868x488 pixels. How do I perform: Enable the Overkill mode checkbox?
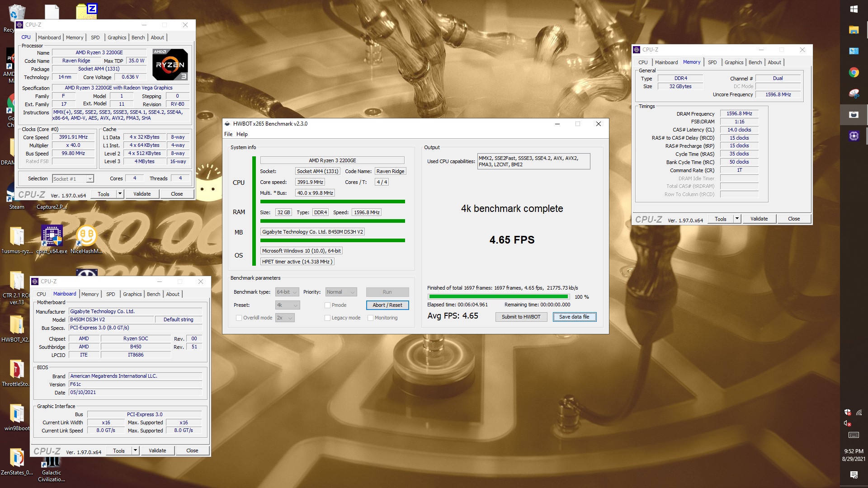[x=239, y=318]
